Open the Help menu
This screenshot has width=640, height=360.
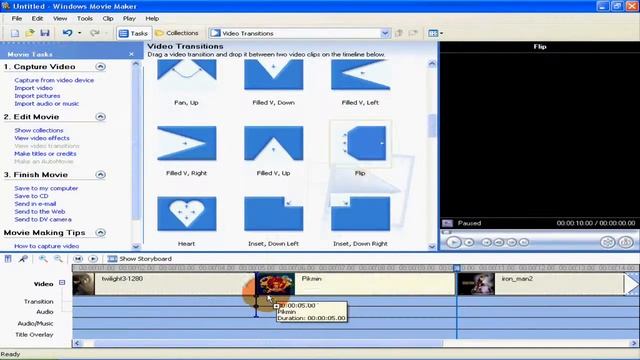tap(152, 18)
